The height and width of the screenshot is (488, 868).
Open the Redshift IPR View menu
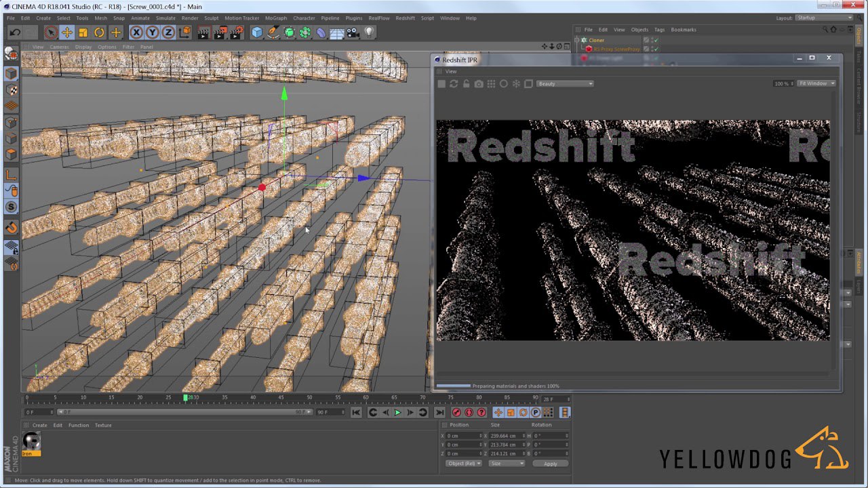coord(451,71)
